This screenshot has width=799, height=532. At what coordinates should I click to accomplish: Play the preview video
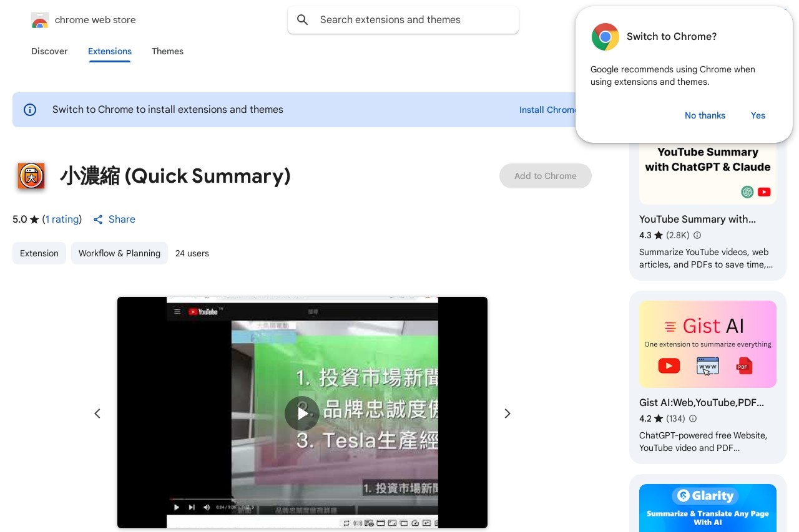click(302, 414)
